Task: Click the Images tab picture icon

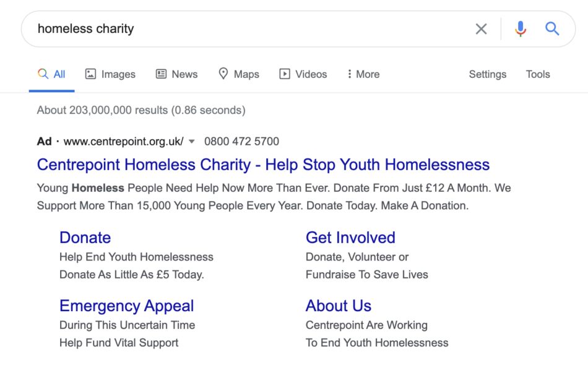Action: [91, 74]
